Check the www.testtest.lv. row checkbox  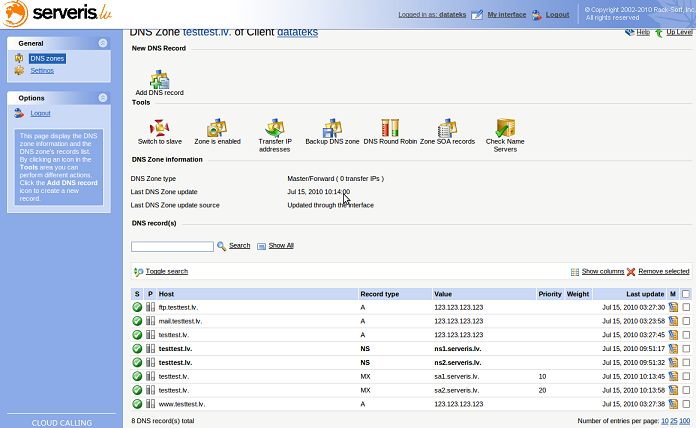point(686,404)
